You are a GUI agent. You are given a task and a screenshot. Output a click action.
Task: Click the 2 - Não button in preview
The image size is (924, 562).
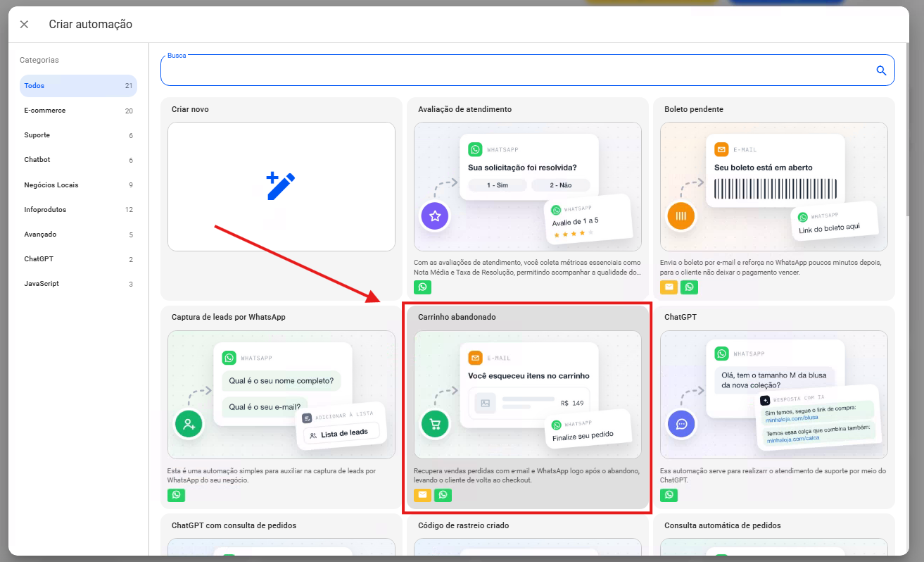click(560, 185)
